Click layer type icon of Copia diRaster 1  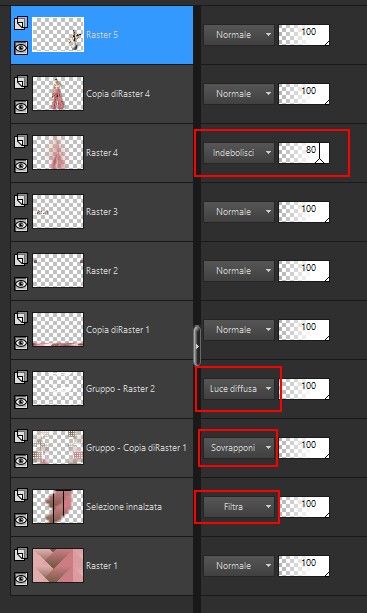coord(21,319)
